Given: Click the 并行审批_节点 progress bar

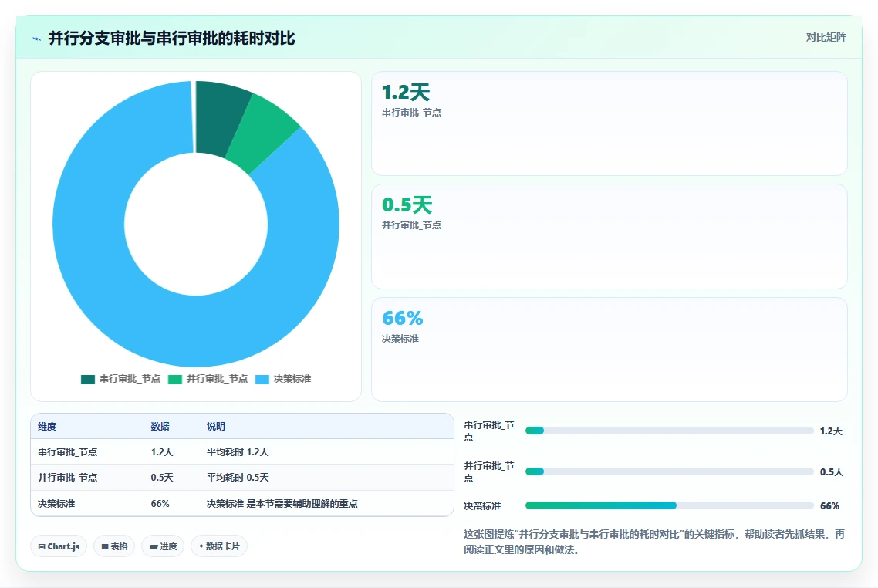Looking at the screenshot, I should click(669, 471).
